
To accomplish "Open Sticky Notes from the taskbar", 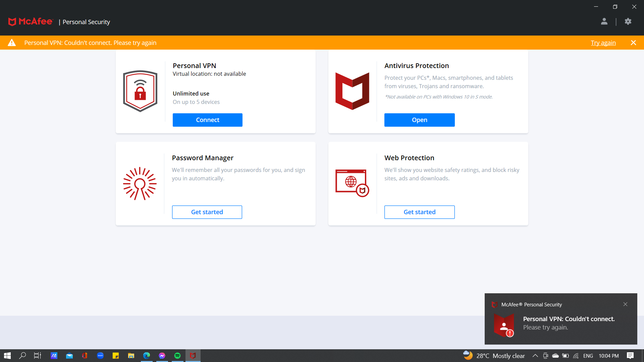I will [x=116, y=356].
